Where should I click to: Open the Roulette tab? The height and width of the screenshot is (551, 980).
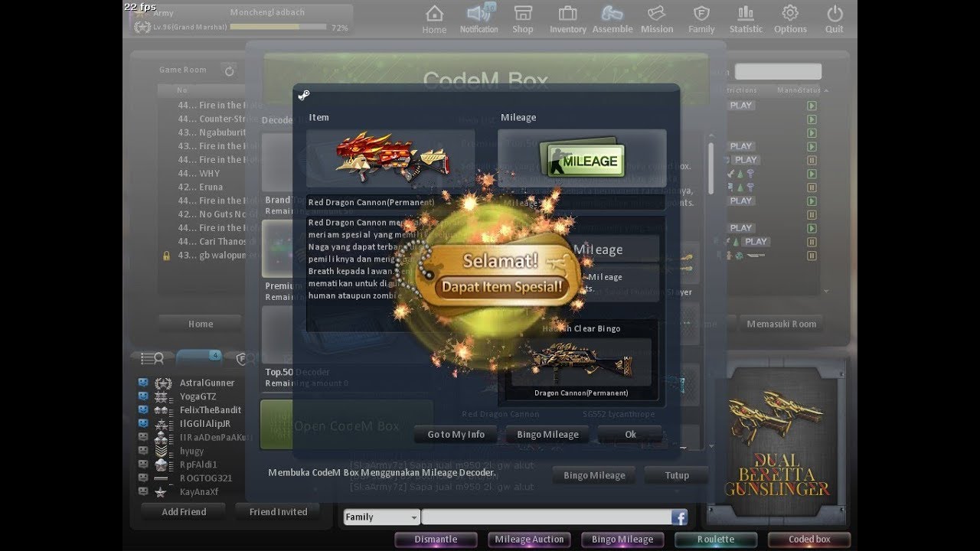pyautogui.click(x=716, y=540)
